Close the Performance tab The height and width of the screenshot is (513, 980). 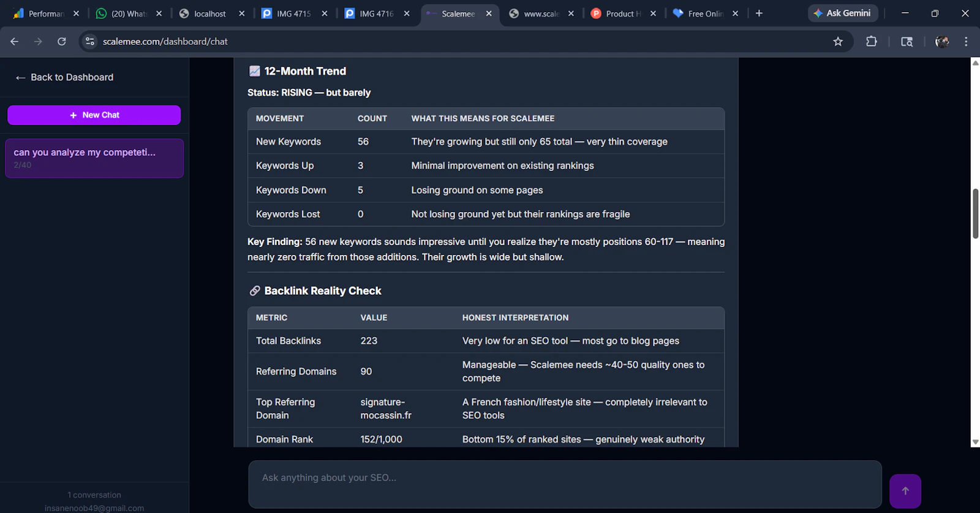point(76,13)
